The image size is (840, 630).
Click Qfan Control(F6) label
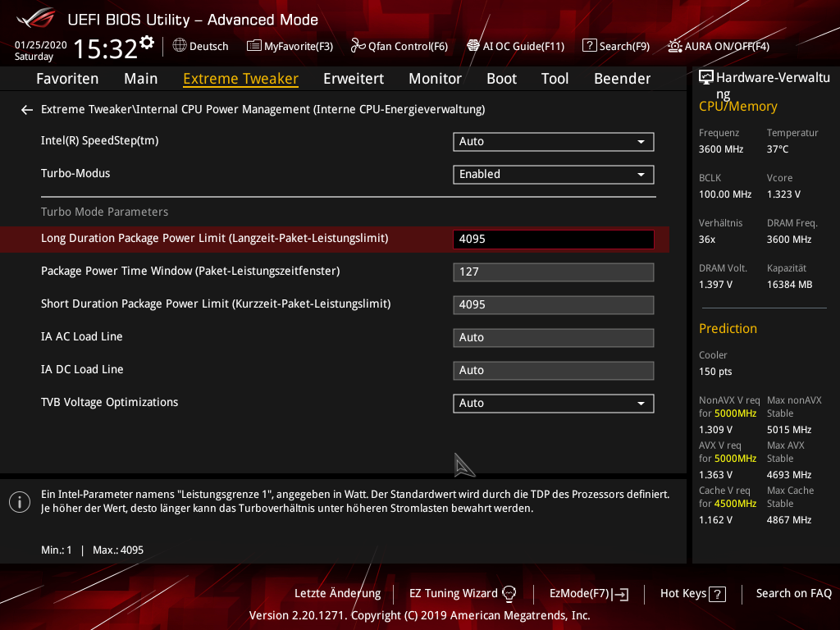408,47
